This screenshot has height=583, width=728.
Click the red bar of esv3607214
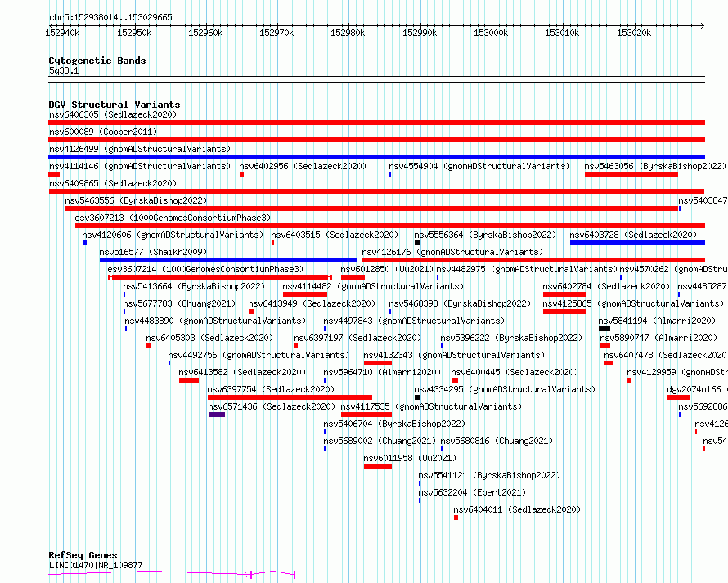pyautogui.click(x=220, y=277)
